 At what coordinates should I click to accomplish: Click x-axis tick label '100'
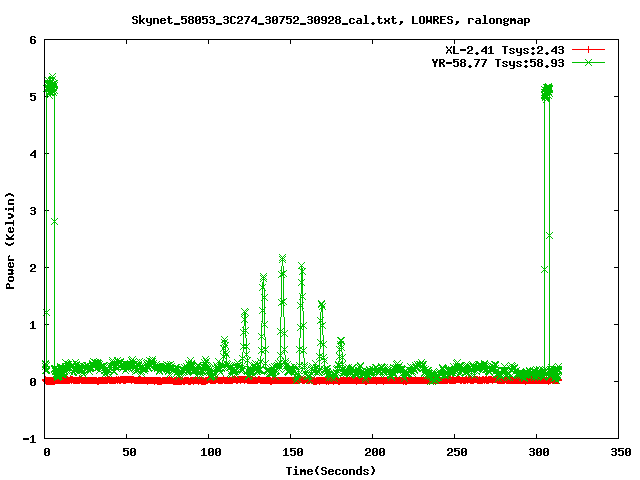point(211,452)
